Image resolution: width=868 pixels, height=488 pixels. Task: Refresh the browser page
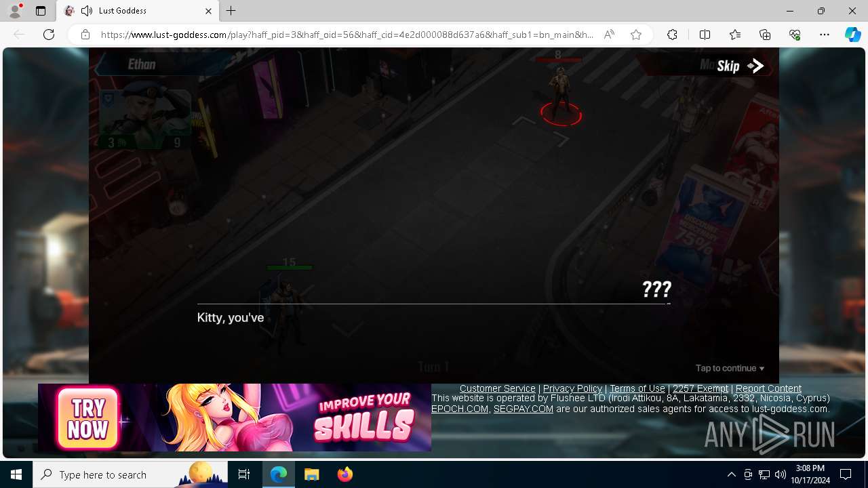point(49,35)
